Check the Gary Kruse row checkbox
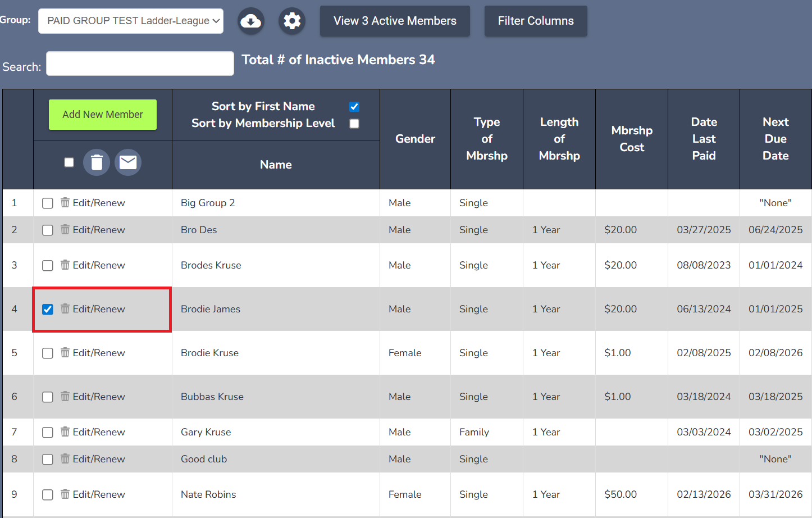 (48, 432)
